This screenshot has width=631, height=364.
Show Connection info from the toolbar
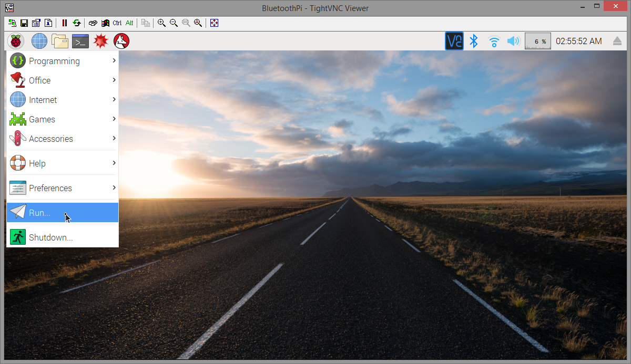click(x=48, y=23)
